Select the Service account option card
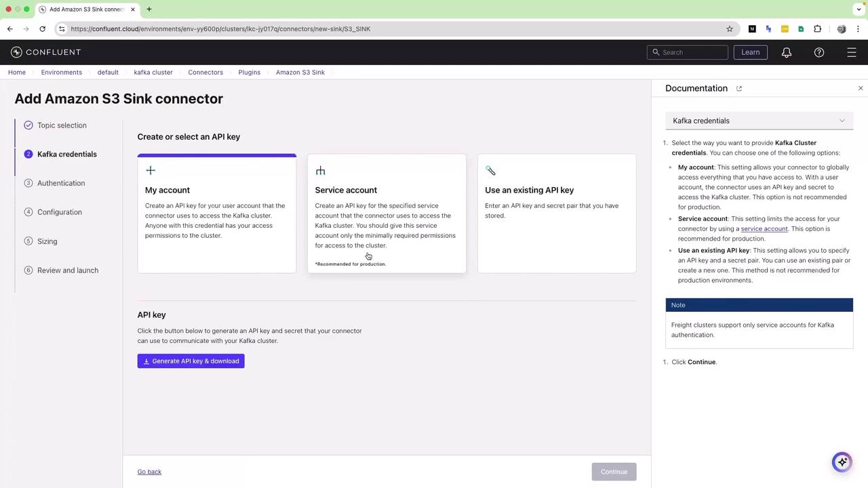 (387, 213)
